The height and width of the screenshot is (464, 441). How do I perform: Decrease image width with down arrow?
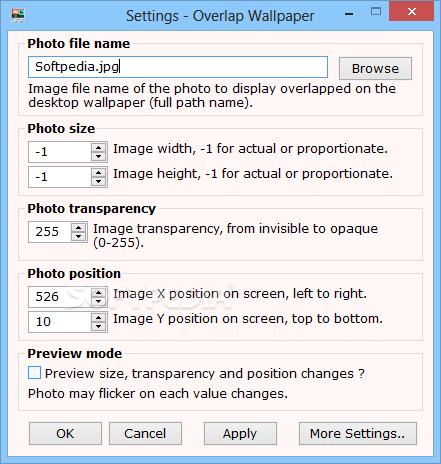(98, 156)
